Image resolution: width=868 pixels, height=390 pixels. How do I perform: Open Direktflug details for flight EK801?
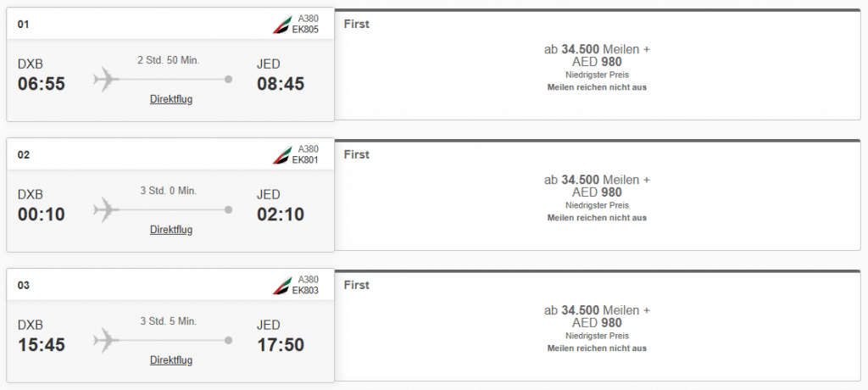coord(171,230)
